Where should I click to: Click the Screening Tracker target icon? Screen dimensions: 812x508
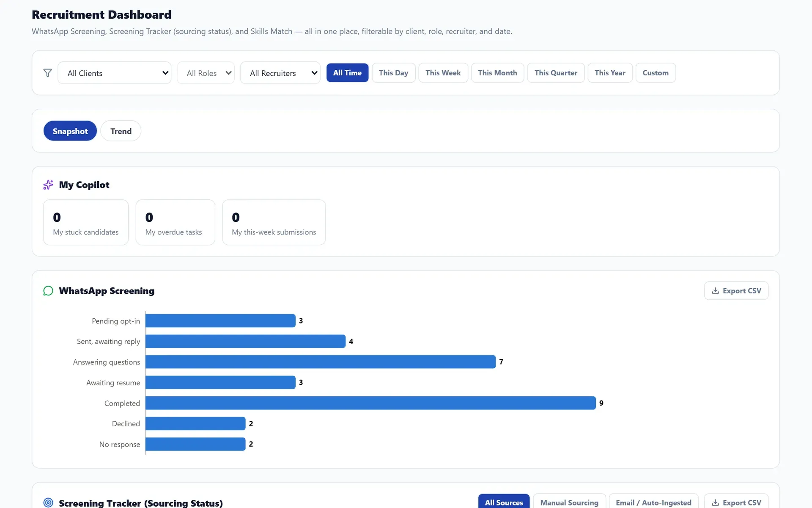point(48,502)
